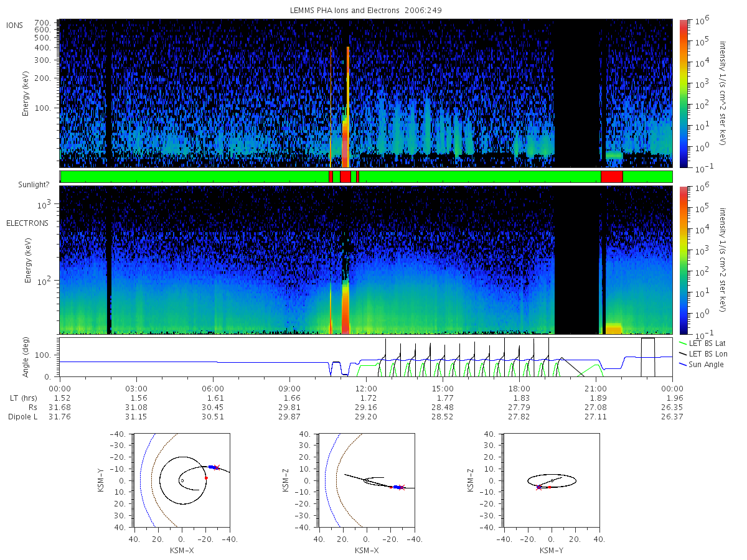The image size is (747, 560).
Task: Click the LT value "1.52"
Action: click(x=60, y=398)
